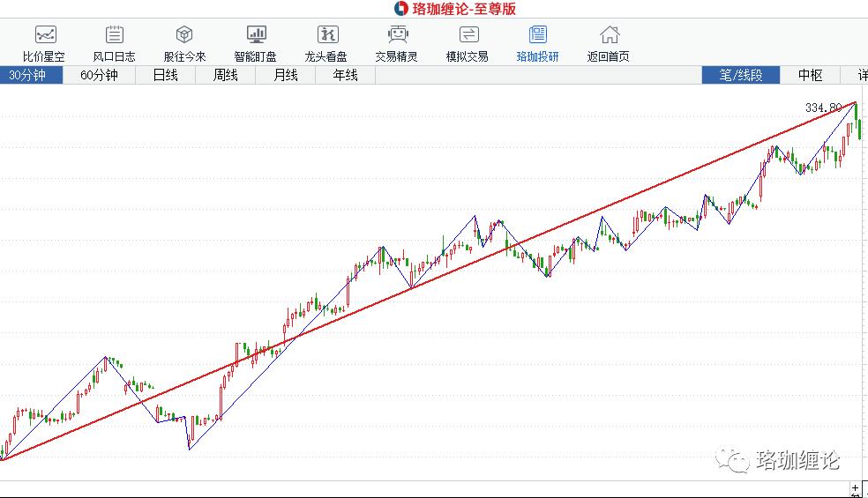Viewport: 868px width, 498px height.
Task: Select the 龙头看盘 toolbar icon
Action: click(x=326, y=36)
